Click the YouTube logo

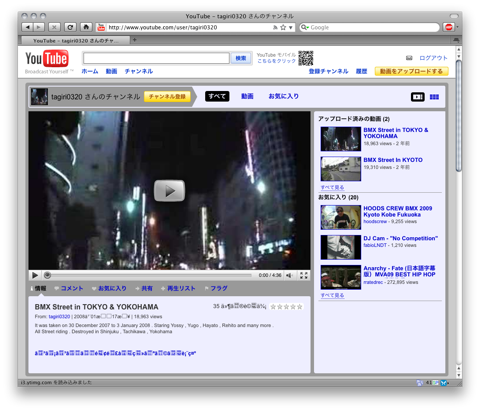click(x=47, y=59)
